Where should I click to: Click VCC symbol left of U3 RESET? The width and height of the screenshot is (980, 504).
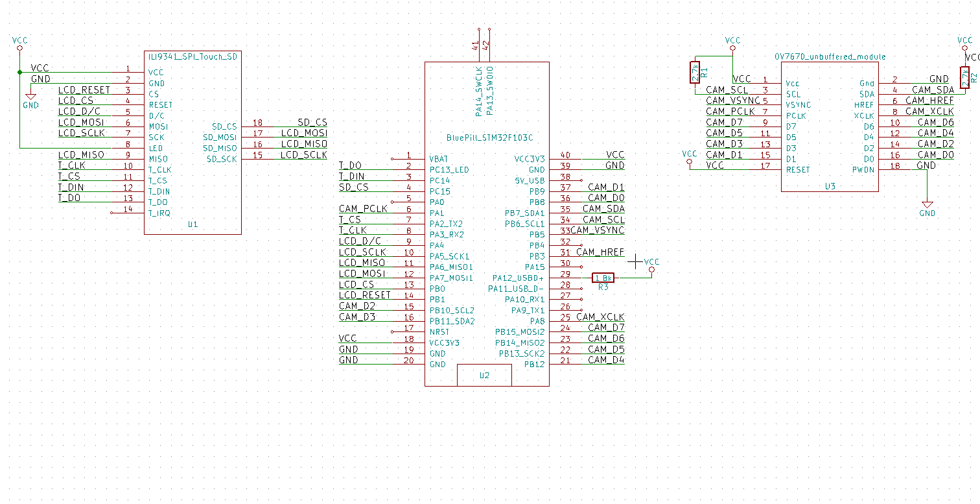[x=690, y=157]
